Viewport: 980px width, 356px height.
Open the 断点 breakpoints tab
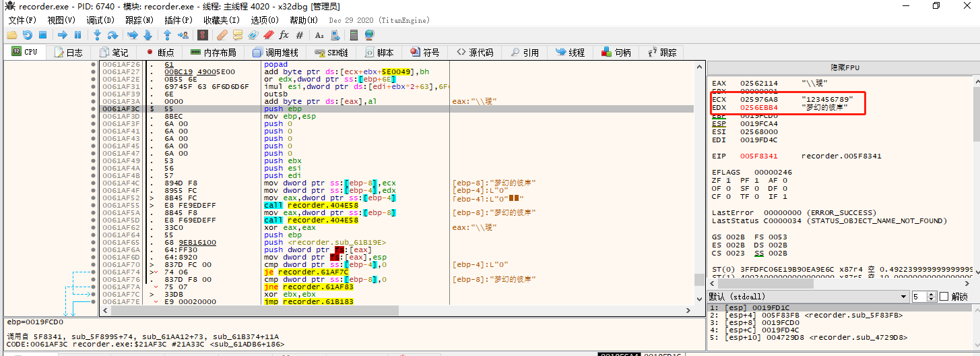click(160, 52)
